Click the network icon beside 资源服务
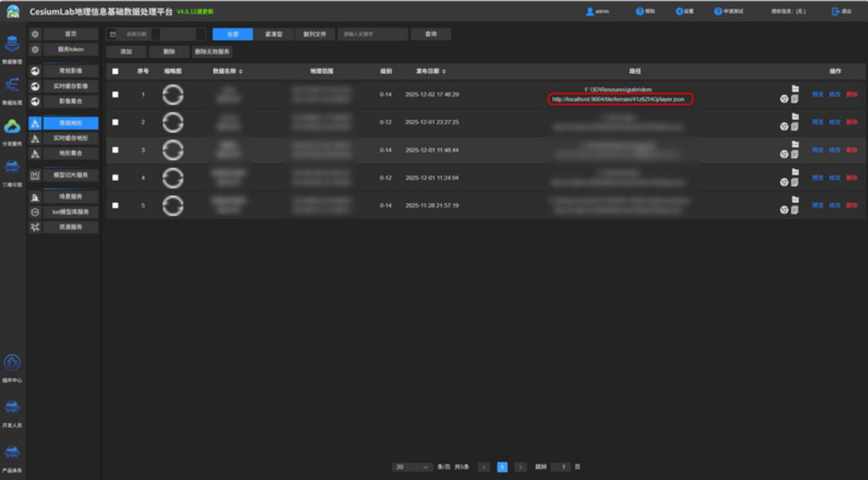 [x=35, y=227]
